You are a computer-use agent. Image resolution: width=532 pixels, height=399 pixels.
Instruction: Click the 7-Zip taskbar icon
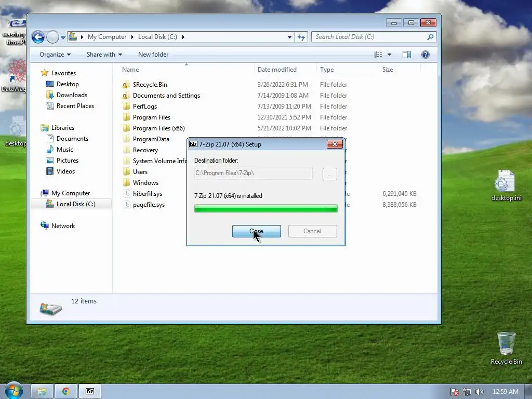pos(90,392)
